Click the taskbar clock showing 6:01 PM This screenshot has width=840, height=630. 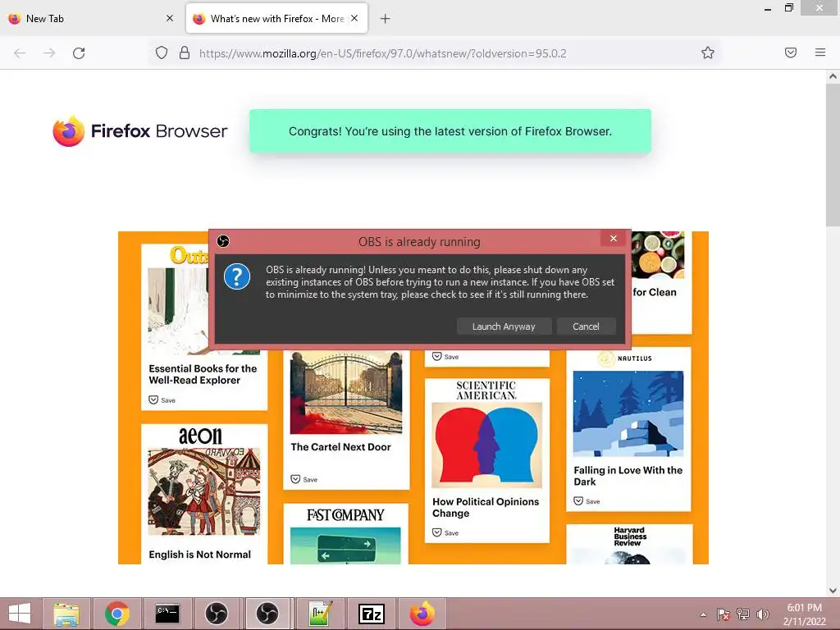tap(804, 614)
